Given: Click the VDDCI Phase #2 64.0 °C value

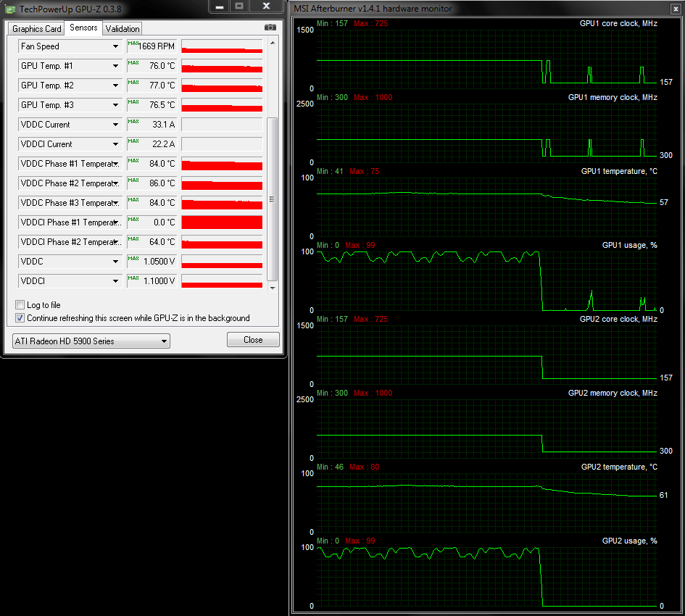Looking at the screenshot, I should pos(152,242).
